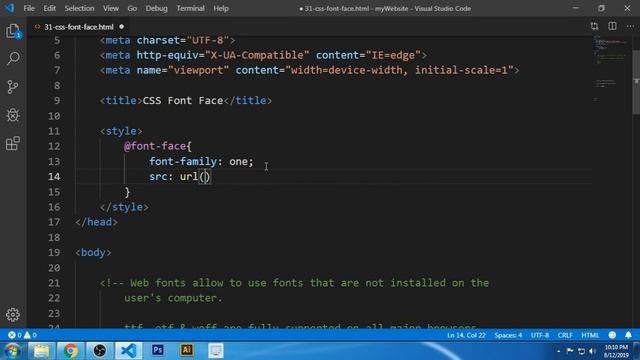Click line number 11 in gutter
Viewport: 640px width, 360px height.
coord(54,131)
